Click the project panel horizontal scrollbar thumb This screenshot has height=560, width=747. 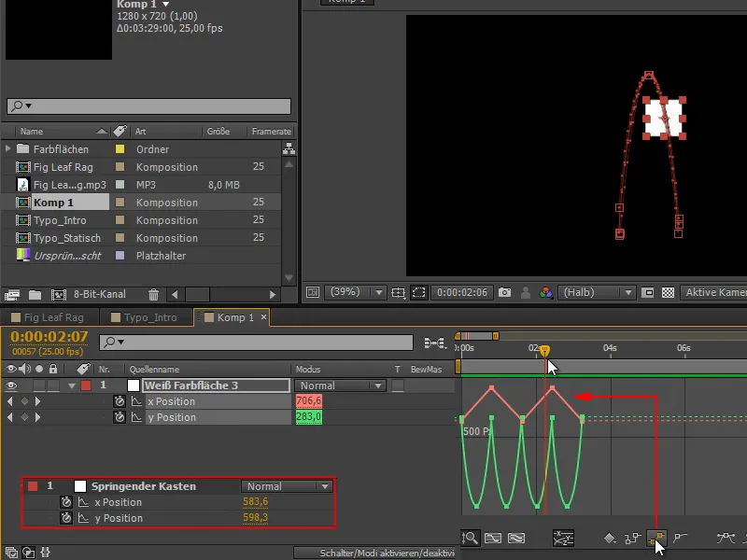197,295
